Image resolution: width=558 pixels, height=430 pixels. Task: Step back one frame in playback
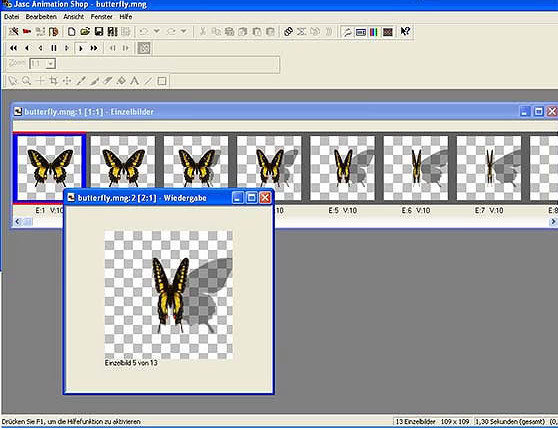(40, 48)
